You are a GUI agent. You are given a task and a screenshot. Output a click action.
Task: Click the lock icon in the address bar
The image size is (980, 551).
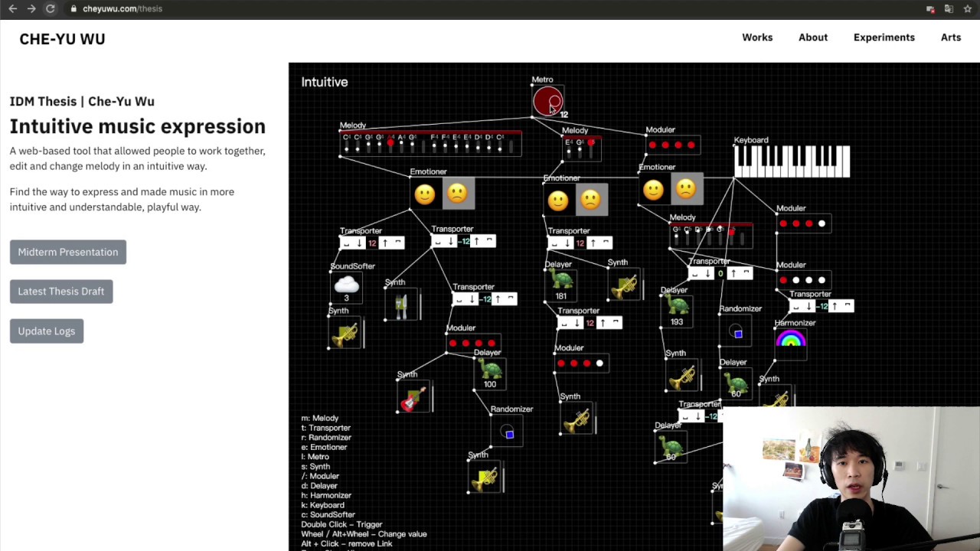tap(73, 8)
